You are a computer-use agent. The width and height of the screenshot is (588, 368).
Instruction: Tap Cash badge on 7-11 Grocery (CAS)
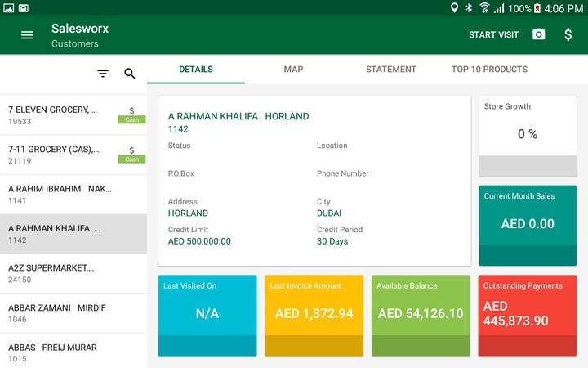(x=131, y=159)
